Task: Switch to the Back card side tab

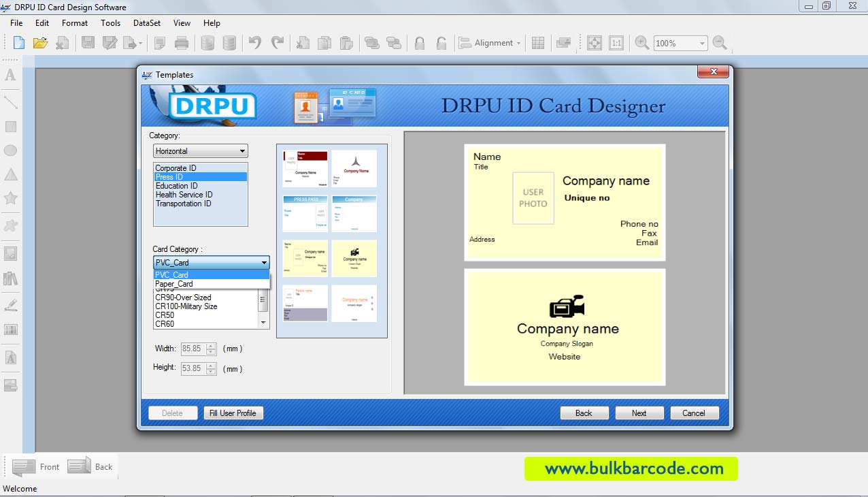Action: point(90,467)
